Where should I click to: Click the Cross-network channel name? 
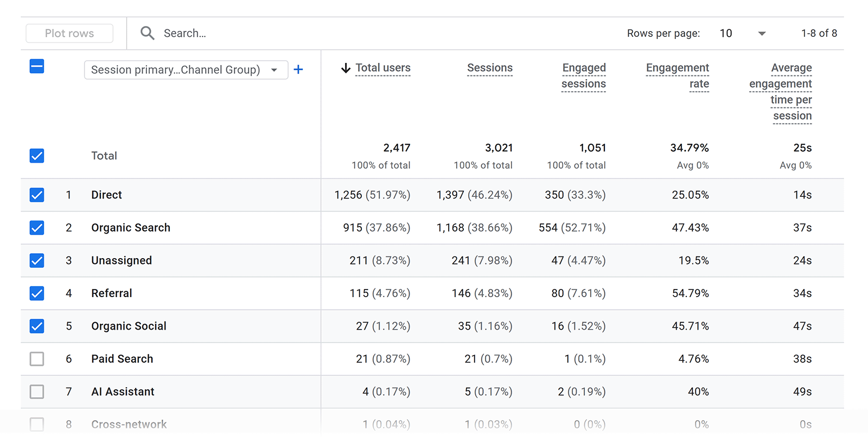(129, 424)
